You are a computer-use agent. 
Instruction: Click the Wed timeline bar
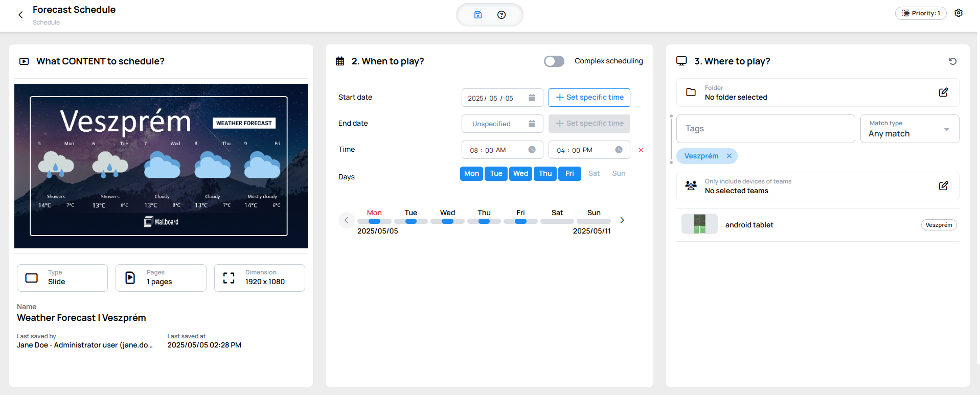(x=447, y=221)
